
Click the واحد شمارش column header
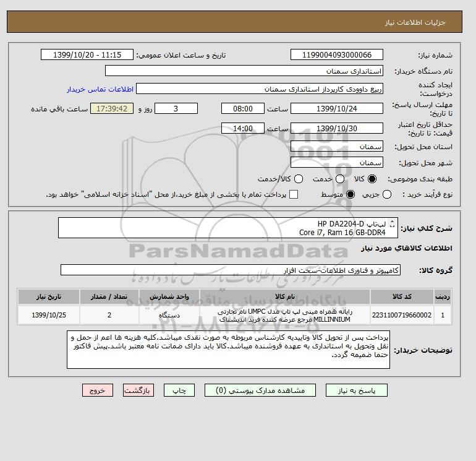(169, 296)
